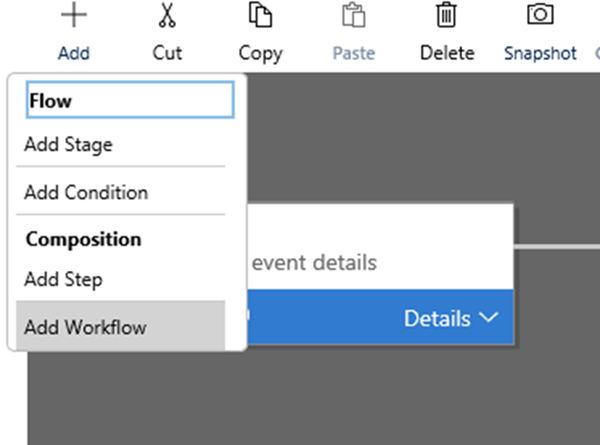Click the Delete text label
The image size is (600, 445).
(x=446, y=54)
